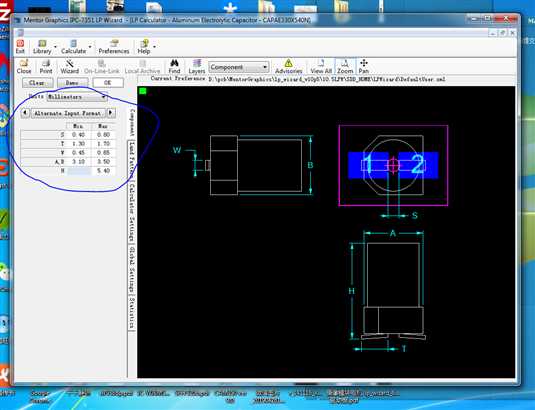Open the Layers tool
This screenshot has height=410, width=535.
(x=197, y=67)
